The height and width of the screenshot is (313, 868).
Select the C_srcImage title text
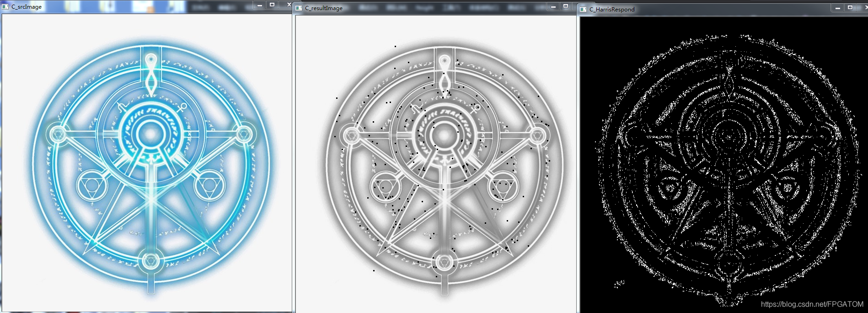[x=27, y=7]
